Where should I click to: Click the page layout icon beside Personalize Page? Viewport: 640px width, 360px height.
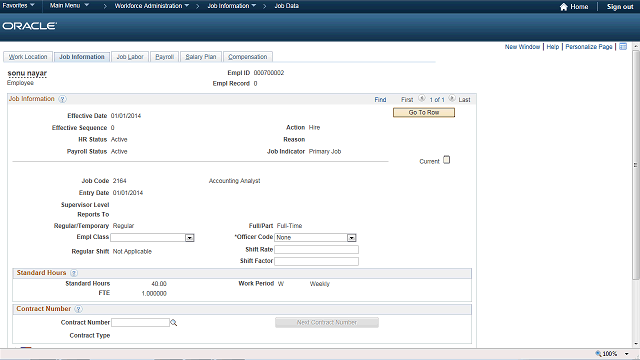pos(623,47)
